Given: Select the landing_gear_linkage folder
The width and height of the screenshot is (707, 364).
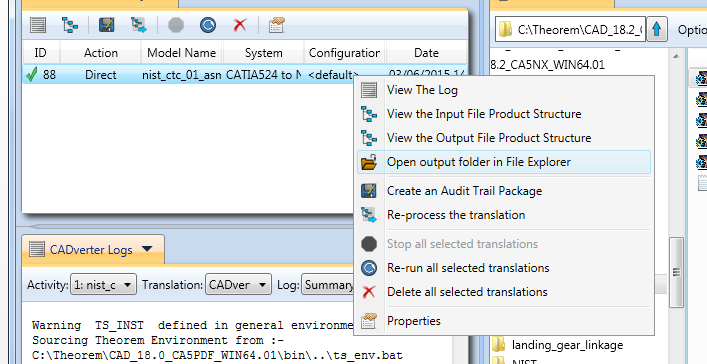Looking at the screenshot, I should click(x=567, y=345).
